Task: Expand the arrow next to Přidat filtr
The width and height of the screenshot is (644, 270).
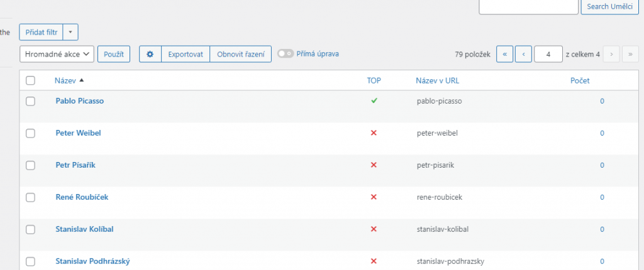Action: [70, 31]
